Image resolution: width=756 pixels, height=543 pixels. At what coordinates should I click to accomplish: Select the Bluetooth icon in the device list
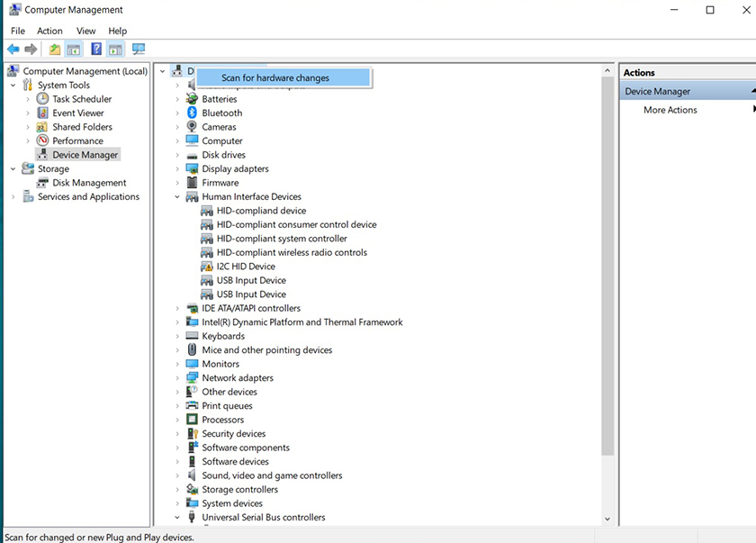coord(192,113)
